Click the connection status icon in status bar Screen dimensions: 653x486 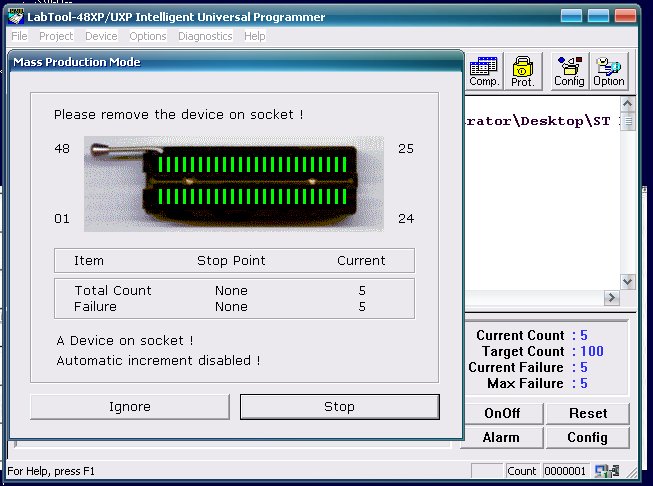coord(607,471)
